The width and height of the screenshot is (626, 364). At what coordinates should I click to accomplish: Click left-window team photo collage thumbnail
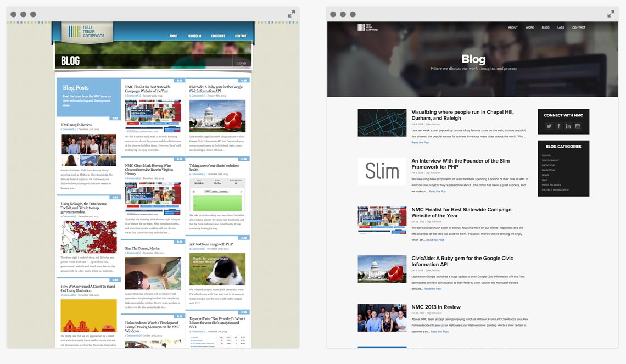point(88,150)
